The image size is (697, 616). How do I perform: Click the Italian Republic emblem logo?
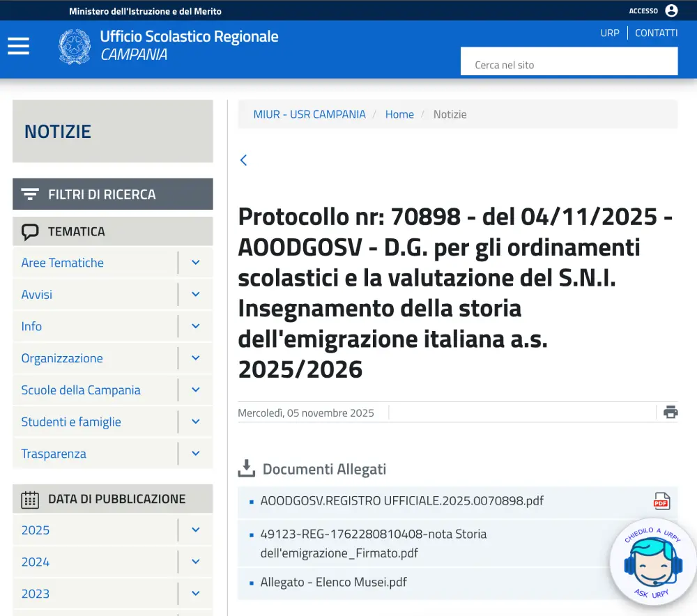tap(75, 47)
